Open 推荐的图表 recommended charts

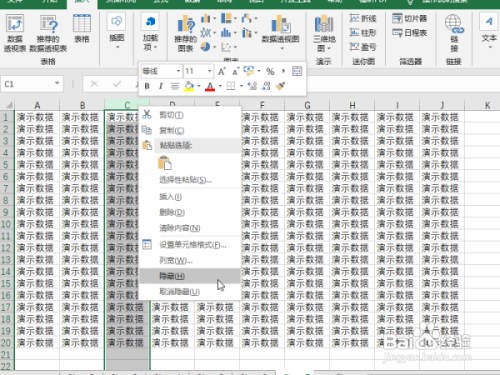185,33
